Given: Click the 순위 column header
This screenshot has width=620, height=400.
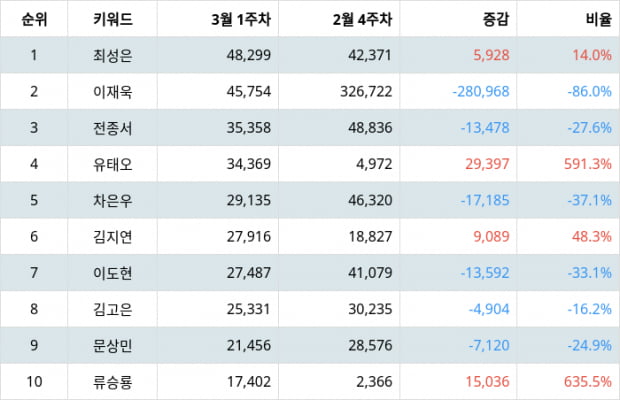Looking at the screenshot, I should tap(34, 19).
